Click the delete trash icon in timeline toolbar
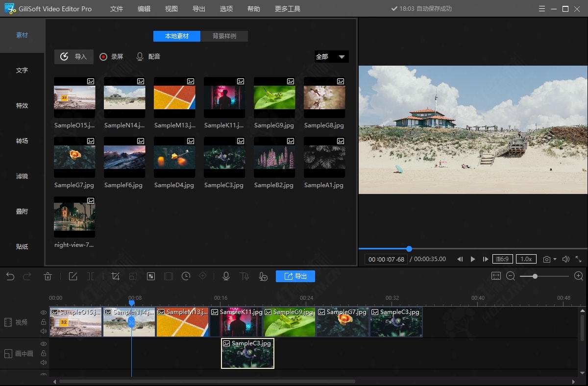This screenshot has width=588, height=386. [48, 277]
